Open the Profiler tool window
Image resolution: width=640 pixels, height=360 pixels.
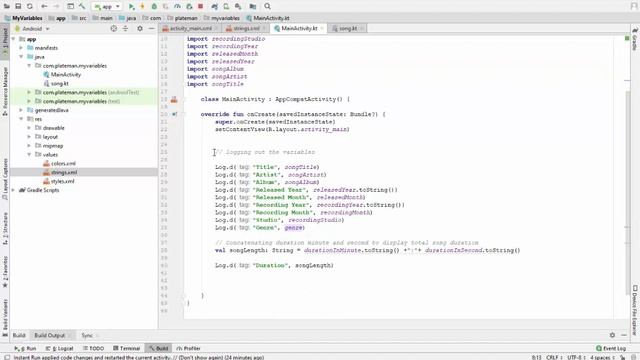tap(189, 349)
